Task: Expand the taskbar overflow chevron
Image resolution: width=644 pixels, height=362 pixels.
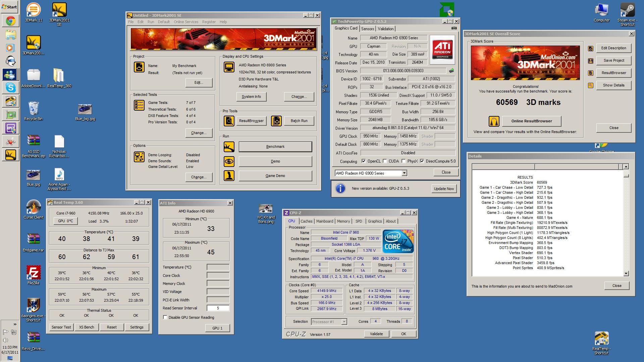Action: click(15, 324)
